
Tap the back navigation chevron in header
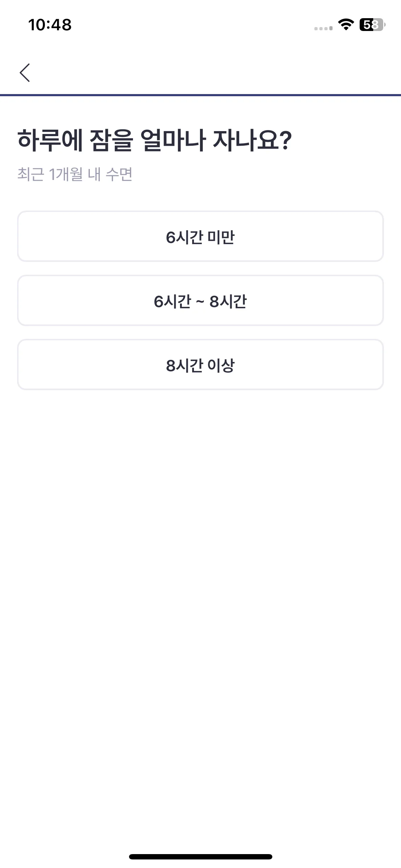pyautogui.click(x=25, y=73)
